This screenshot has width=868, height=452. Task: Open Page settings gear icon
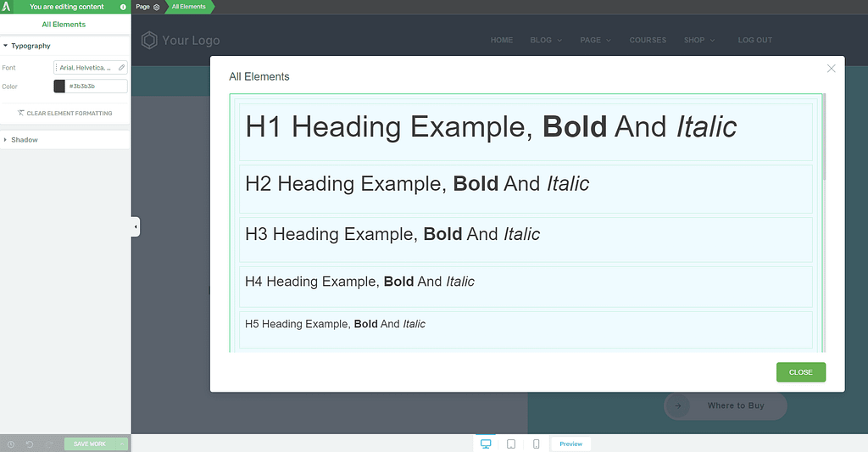(157, 7)
